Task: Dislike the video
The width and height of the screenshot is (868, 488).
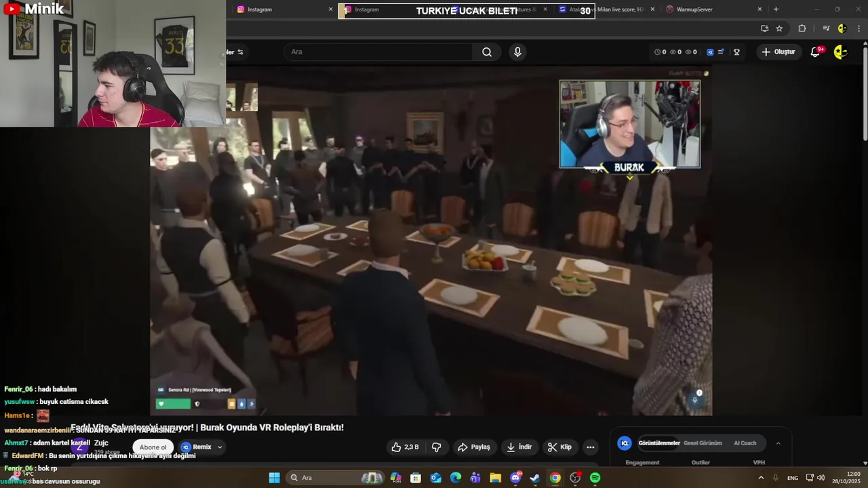Action: [437, 447]
